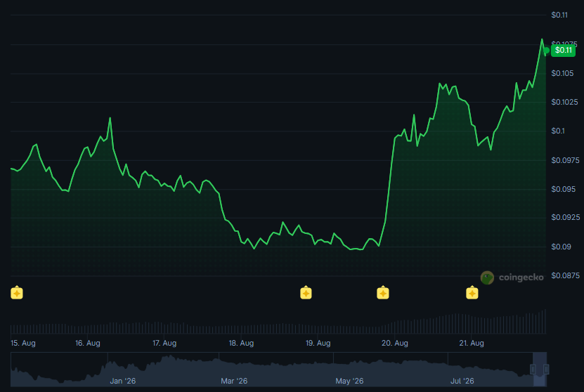Click the highlighted selection window in the navigator
Screen dimensions: 584x392
coord(540,369)
